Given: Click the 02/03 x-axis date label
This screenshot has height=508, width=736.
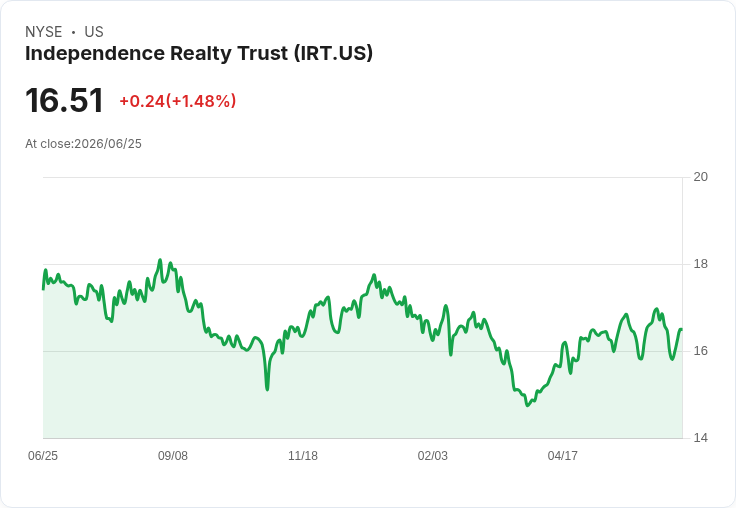Looking at the screenshot, I should (x=433, y=456).
